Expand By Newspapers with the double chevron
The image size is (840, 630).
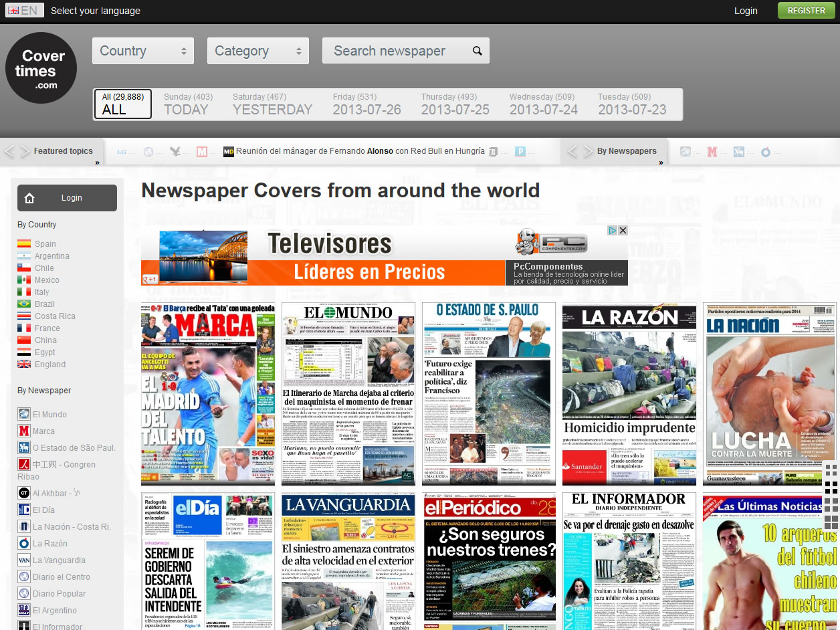tap(661, 163)
